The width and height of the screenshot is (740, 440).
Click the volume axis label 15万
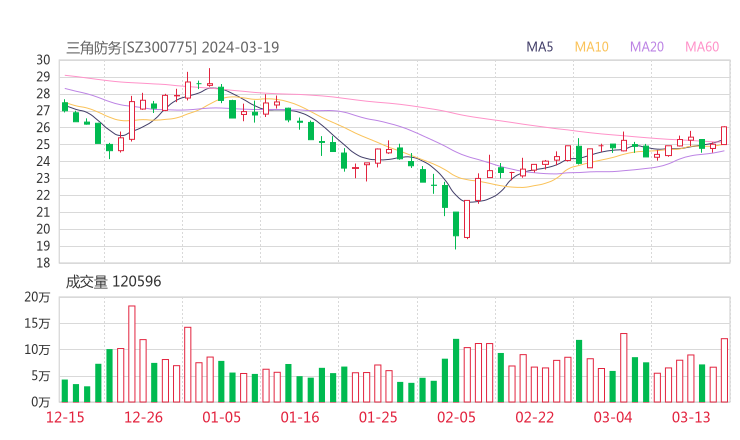[x=37, y=323]
